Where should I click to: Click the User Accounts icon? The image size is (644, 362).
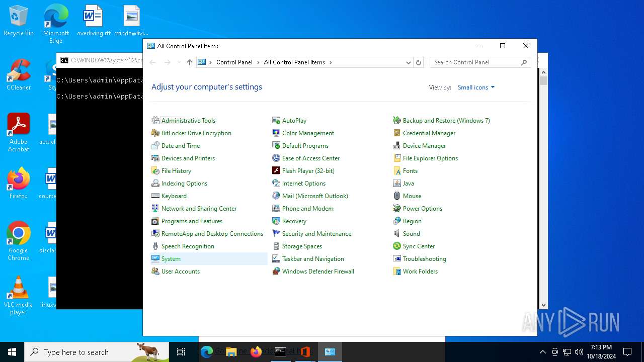(155, 271)
